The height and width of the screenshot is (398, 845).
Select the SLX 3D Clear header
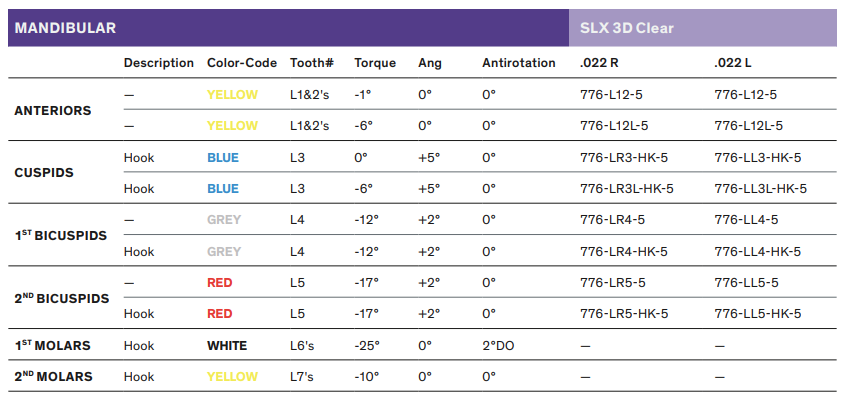tap(627, 28)
